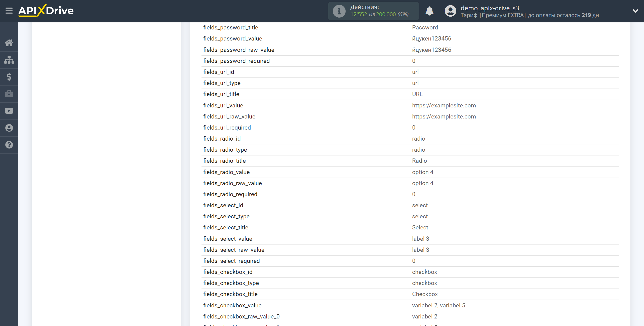
Task: Open the briefcase sidebar icon
Action: pyautogui.click(x=9, y=94)
